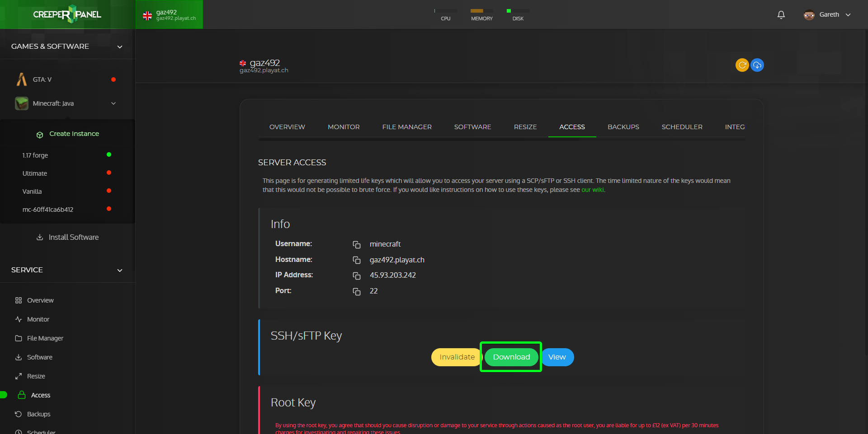Viewport: 868px width, 434px height.
Task: Click the blue cloud download icon
Action: point(757,65)
